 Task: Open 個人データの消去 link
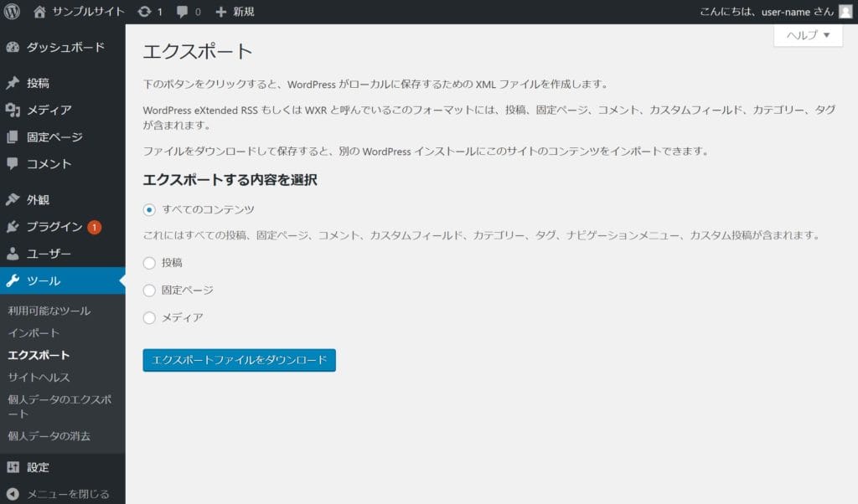pyautogui.click(x=49, y=436)
